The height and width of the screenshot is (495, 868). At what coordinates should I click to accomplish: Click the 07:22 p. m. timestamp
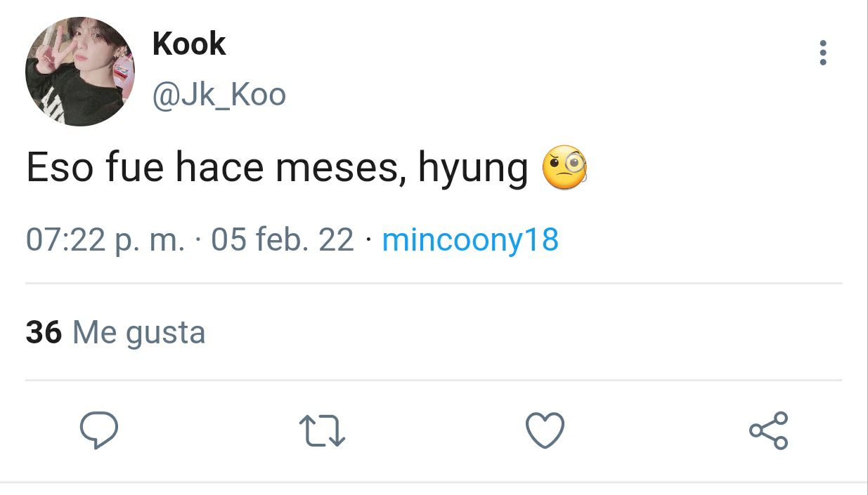[x=105, y=241]
